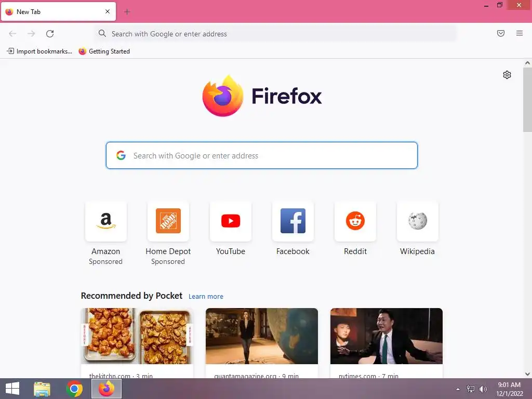Click scrollbar up arrow
The width and height of the screenshot is (532, 399).
tap(527, 63)
